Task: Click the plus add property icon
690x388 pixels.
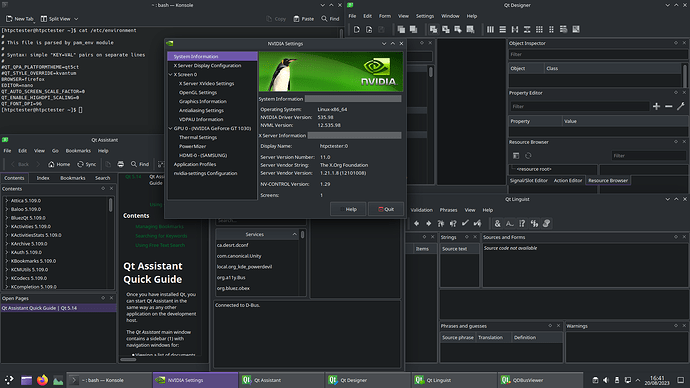Action: tap(656, 106)
